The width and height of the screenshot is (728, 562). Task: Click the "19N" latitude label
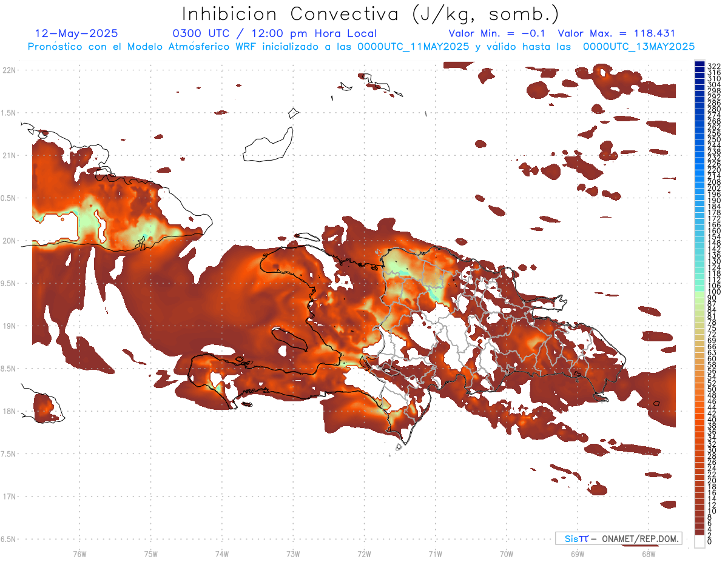[9, 326]
